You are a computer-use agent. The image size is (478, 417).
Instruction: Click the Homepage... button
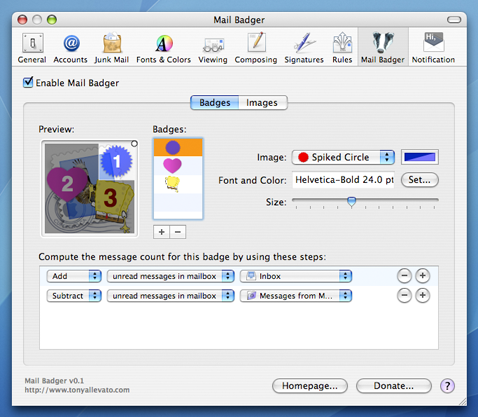[310, 386]
